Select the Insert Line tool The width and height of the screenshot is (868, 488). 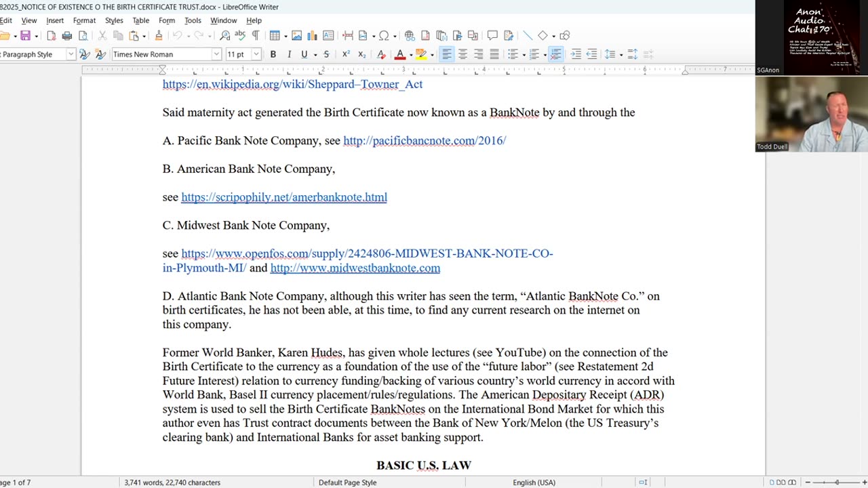pos(528,36)
